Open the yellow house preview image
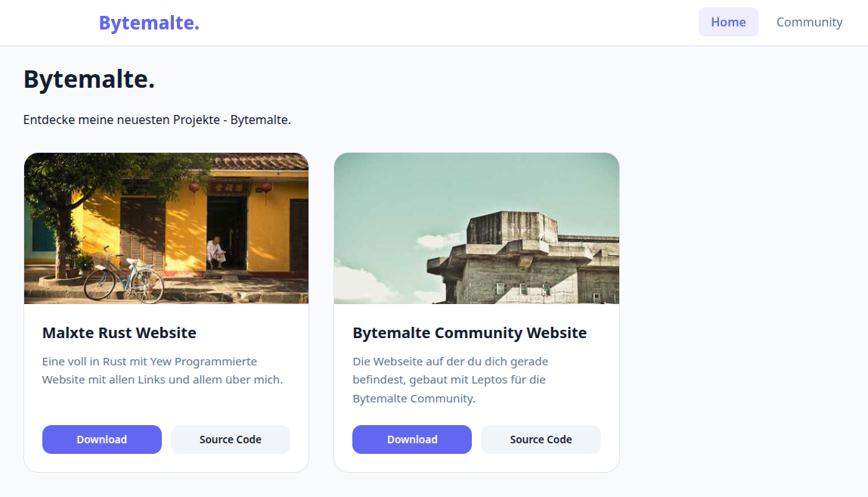Viewport: 868px width, 497px height. 166,227
